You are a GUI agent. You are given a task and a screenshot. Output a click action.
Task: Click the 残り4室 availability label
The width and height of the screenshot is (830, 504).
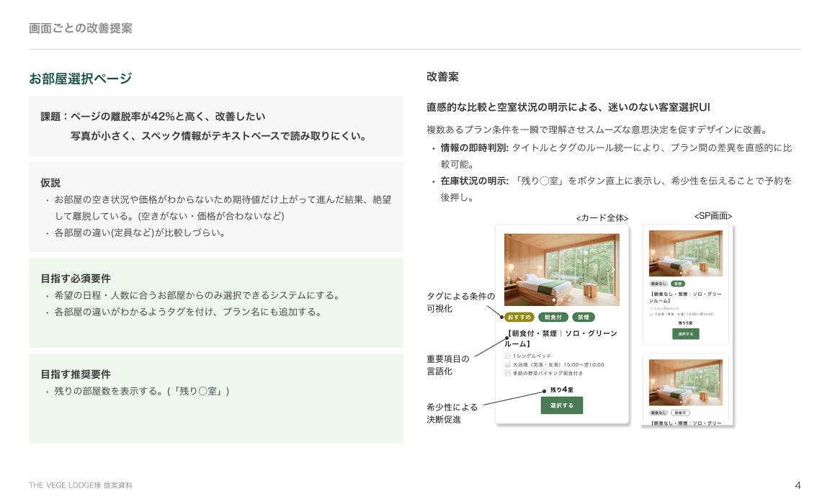[562, 390]
